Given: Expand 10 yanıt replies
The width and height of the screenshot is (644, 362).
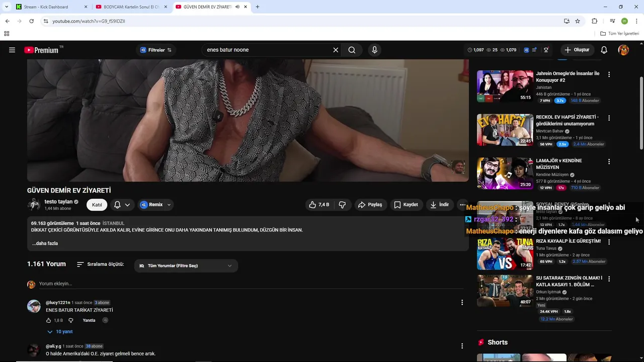Looking at the screenshot, I should click(60, 332).
